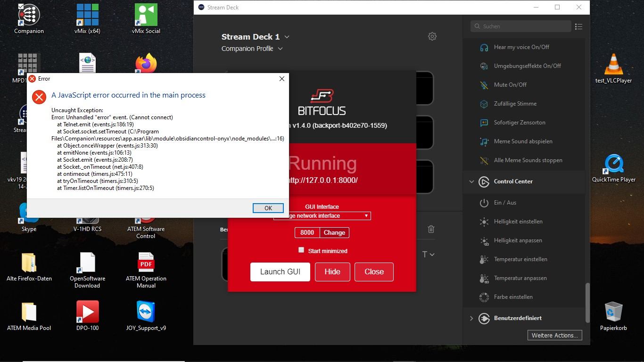The image size is (644, 362).
Task: Open the test_VLCPlayer desktop icon
Action: tap(613, 68)
